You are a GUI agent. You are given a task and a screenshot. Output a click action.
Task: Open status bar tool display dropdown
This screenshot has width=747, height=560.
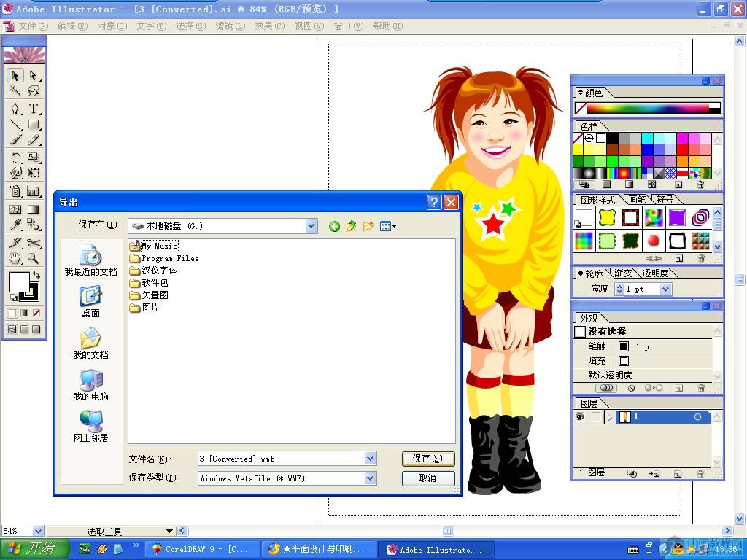pos(169,531)
